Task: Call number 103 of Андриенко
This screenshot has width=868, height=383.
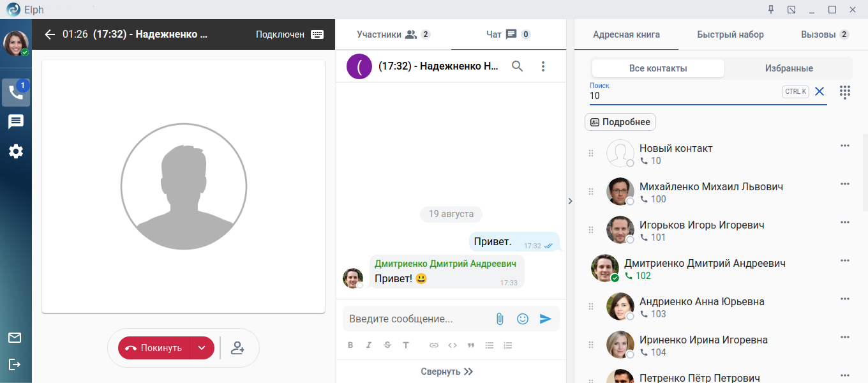Action: click(x=653, y=314)
